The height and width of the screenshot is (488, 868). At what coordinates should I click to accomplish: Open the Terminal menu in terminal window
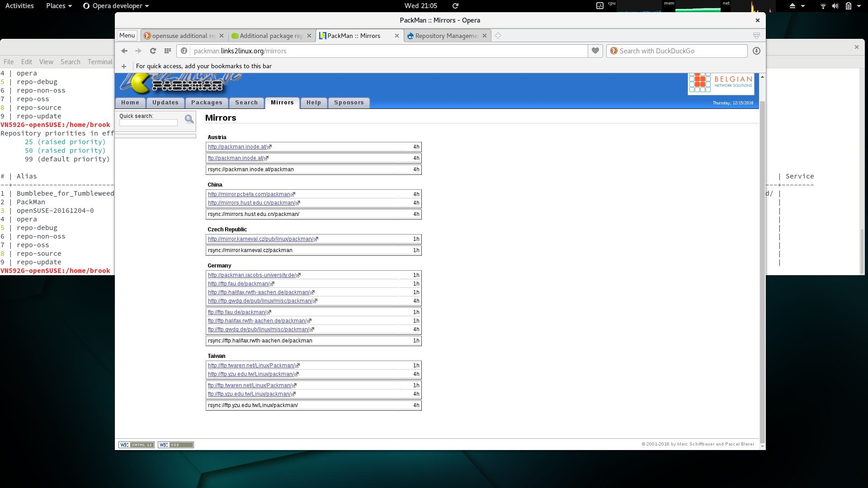coord(100,62)
